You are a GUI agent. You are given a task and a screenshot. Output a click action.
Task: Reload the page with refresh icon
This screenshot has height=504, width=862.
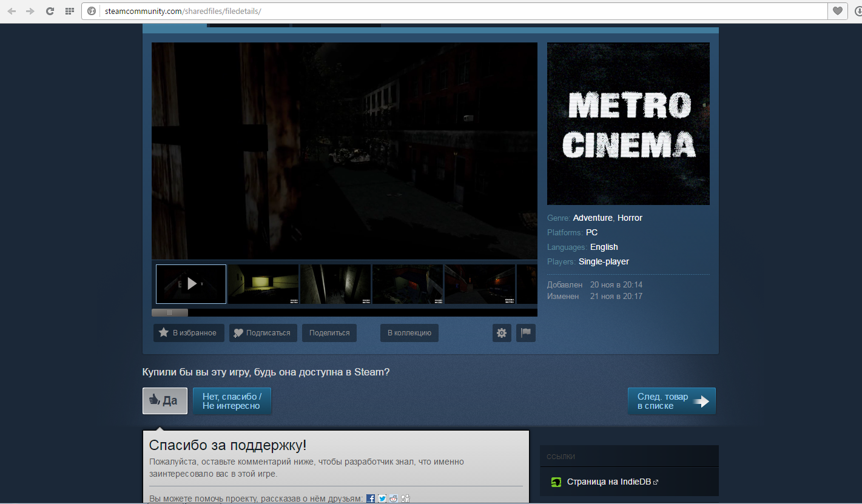[50, 11]
